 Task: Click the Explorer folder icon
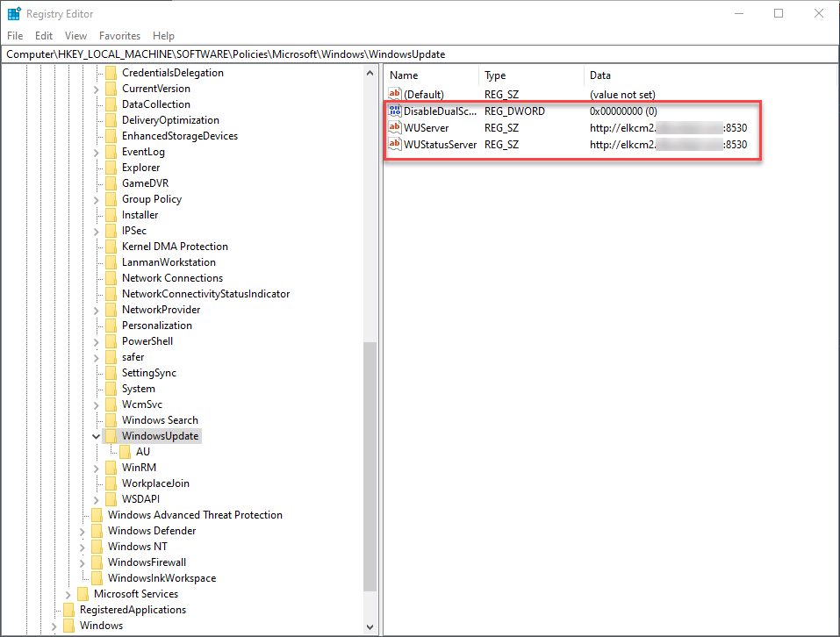111,168
